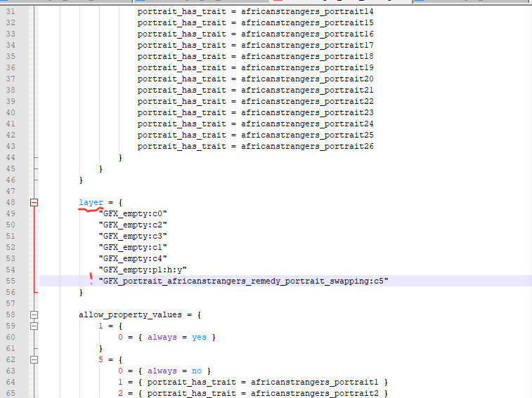Collapse the allow_property_values fold marker
Image resolution: width=532 pixels, height=398 pixels.
pos(34,314)
